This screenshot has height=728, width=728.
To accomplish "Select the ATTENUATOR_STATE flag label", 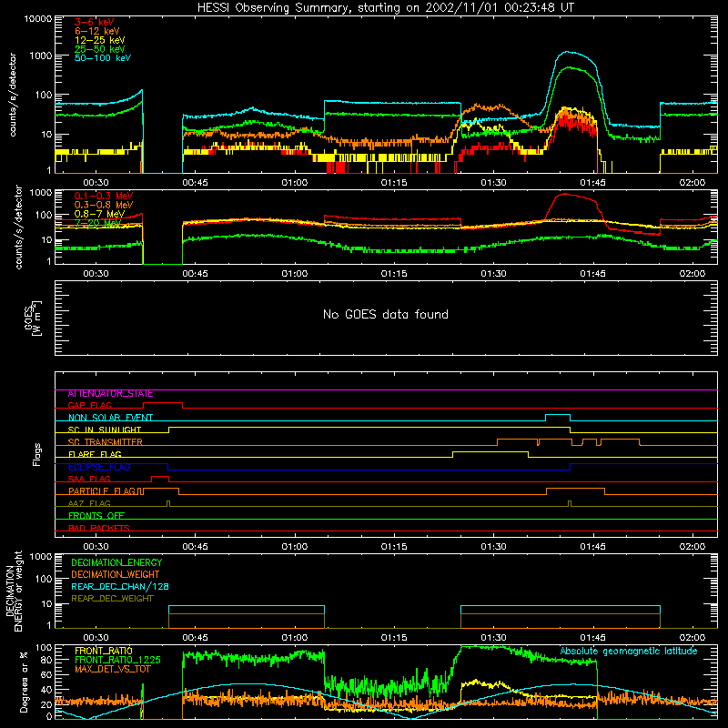I will 110,394.
